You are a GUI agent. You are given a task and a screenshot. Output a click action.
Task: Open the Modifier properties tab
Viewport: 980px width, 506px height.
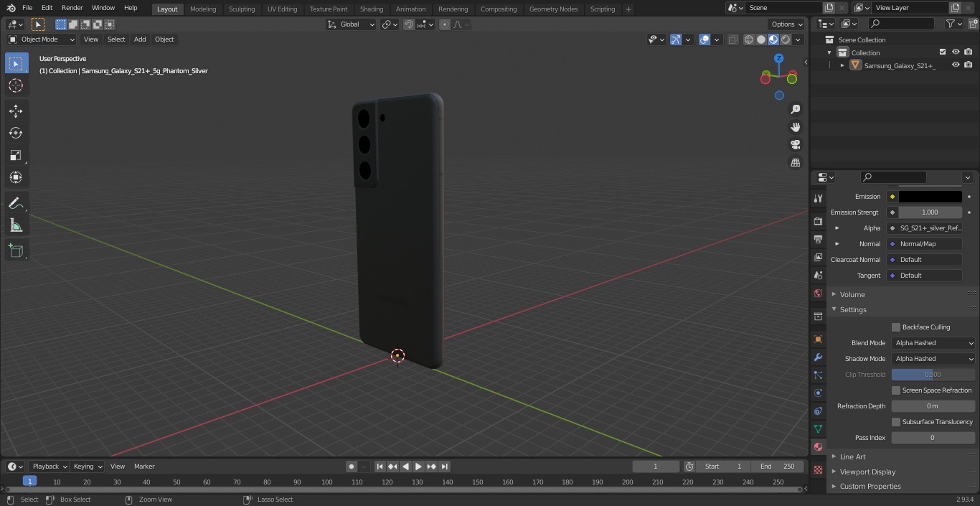[x=818, y=357]
